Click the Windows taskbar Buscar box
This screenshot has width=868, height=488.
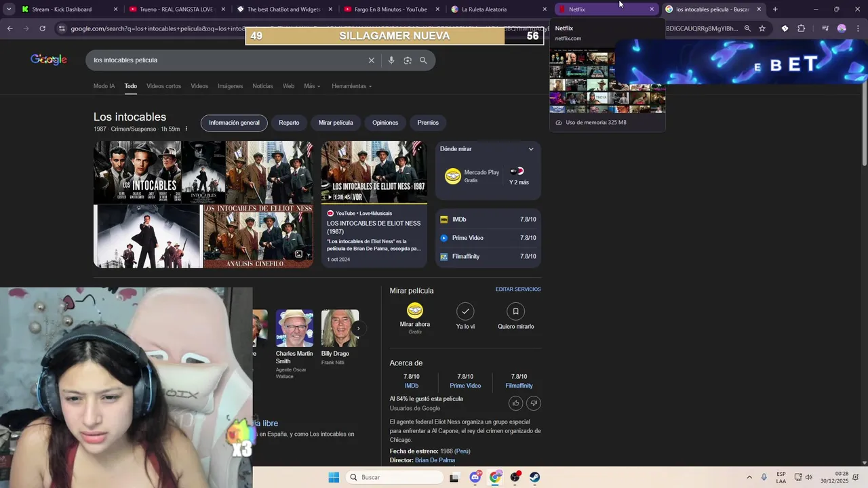394,477
